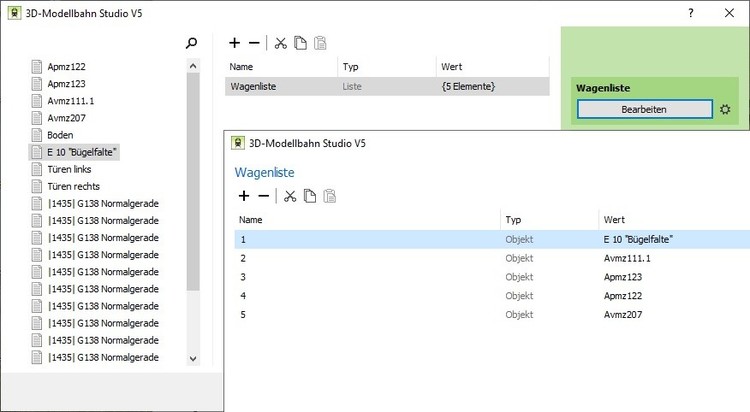Click the Apmz123 value in the Wagenliste
750x412 pixels.
pos(623,277)
